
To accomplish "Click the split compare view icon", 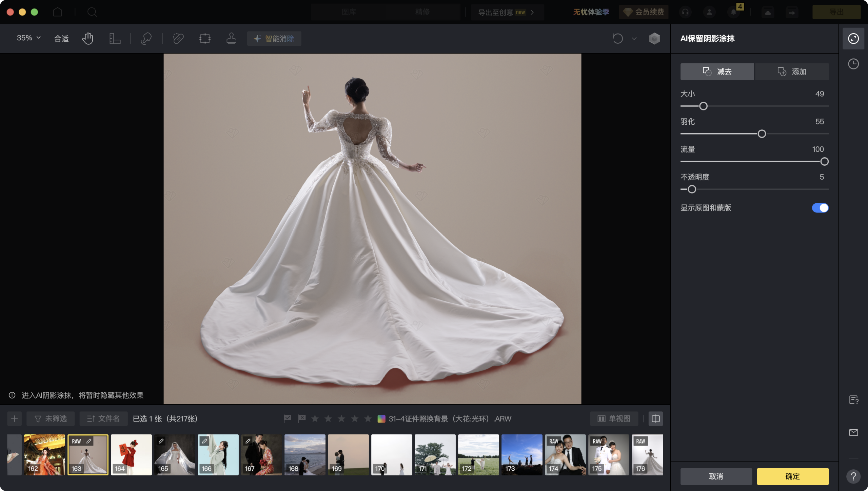I will point(655,418).
